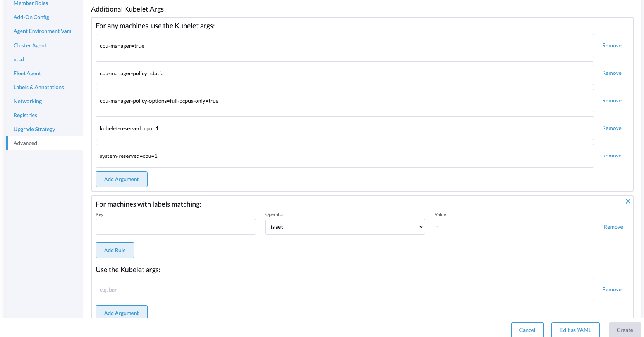Open Cluster Agent section

pos(30,45)
